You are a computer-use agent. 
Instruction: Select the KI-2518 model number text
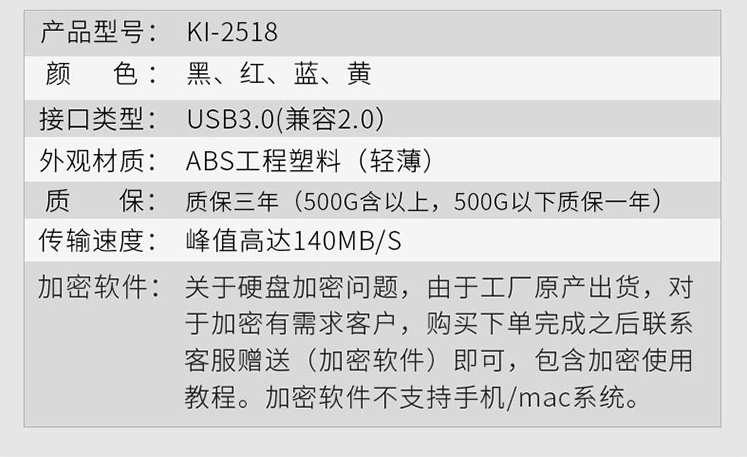pos(232,32)
